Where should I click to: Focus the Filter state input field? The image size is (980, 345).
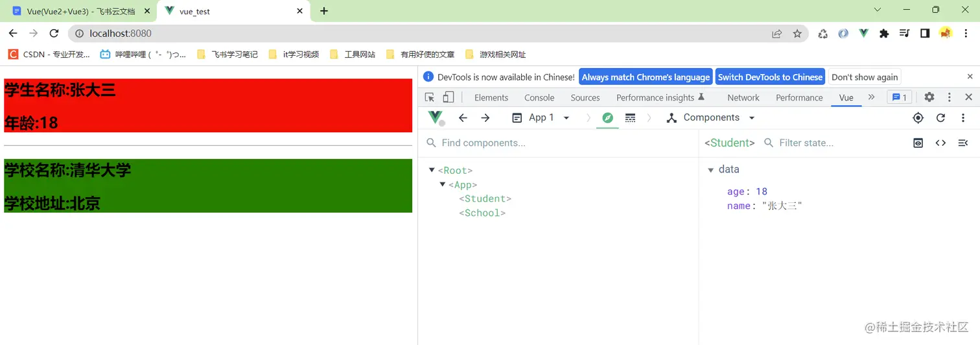click(x=833, y=143)
